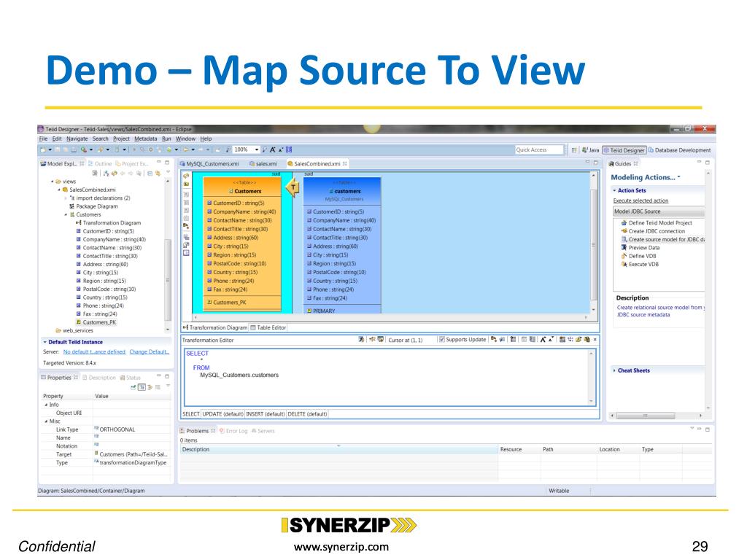Screen dimensions: 747x560
Task: Click the first icon in Transformation Editor toolbar
Action: coord(361,340)
